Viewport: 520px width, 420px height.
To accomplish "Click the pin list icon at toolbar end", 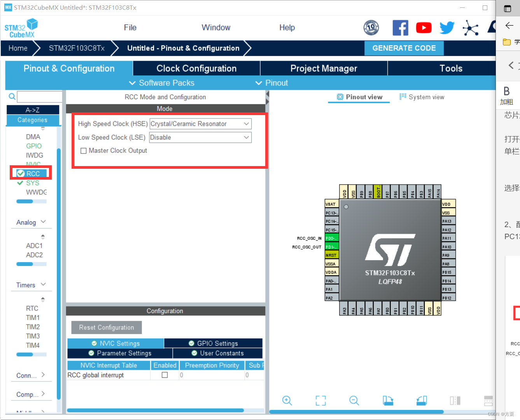I will (488, 401).
